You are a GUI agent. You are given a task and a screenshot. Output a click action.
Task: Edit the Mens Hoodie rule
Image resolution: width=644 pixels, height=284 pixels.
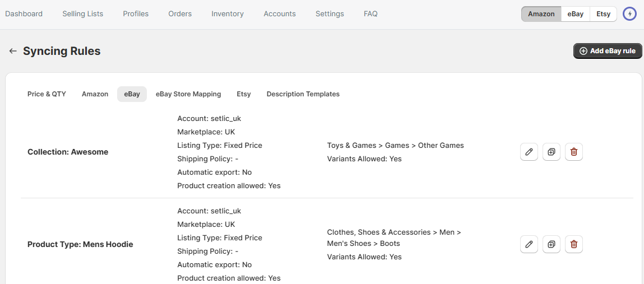[529, 244]
